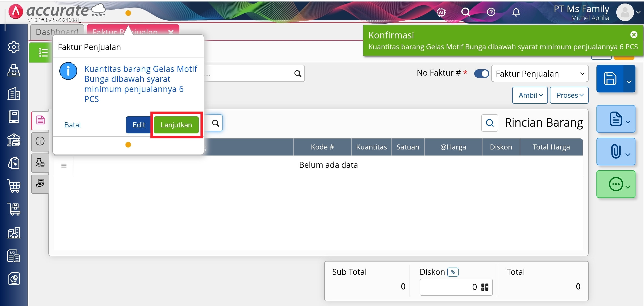
Task: Open the Faktur Penjualan type combo box
Action: pyautogui.click(x=540, y=74)
